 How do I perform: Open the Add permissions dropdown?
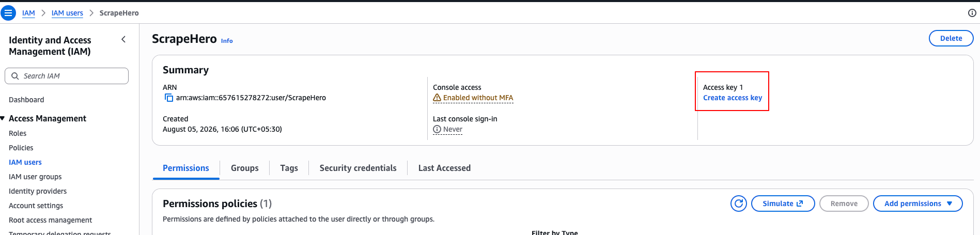coord(917,203)
